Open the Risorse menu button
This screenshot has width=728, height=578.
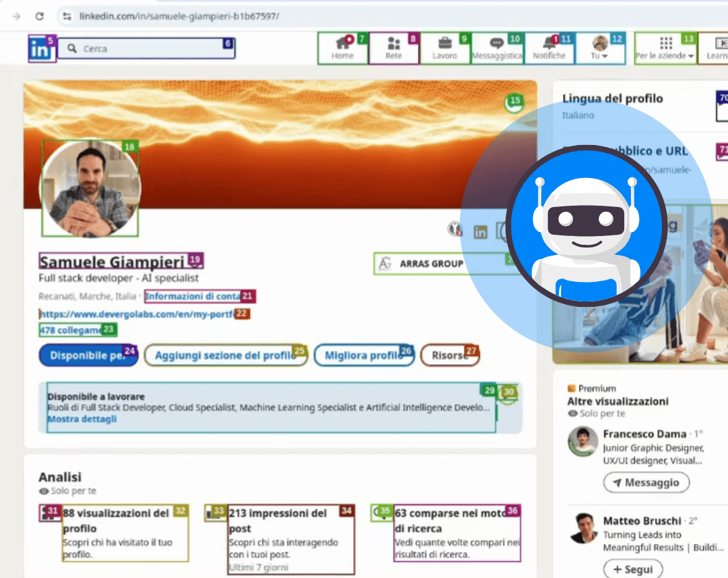(x=450, y=355)
